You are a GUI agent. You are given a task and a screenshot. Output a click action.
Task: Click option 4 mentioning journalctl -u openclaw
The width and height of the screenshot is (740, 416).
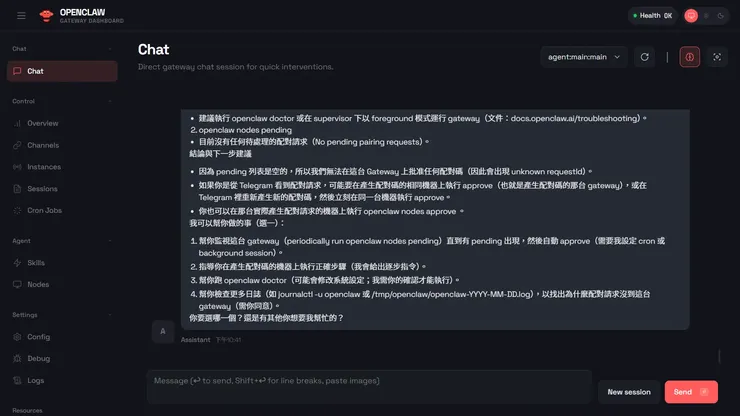coord(420,300)
